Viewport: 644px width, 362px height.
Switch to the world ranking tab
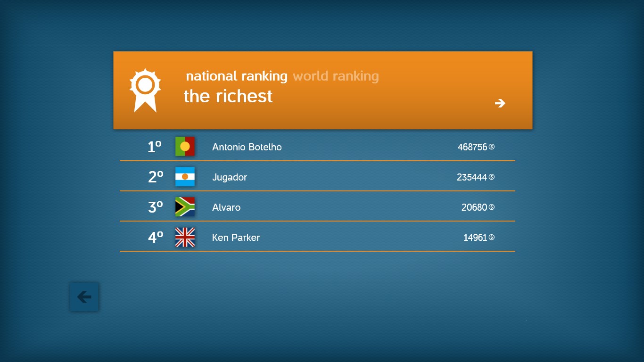(x=336, y=76)
